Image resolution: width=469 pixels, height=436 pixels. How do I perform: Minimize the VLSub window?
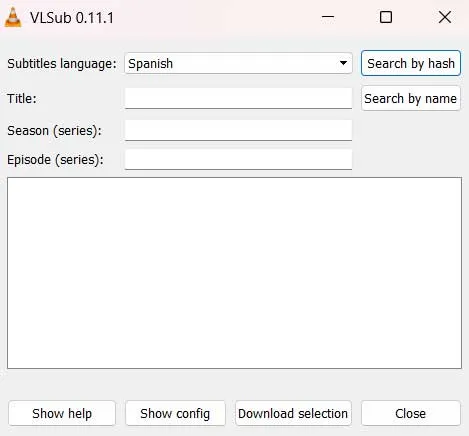point(328,17)
